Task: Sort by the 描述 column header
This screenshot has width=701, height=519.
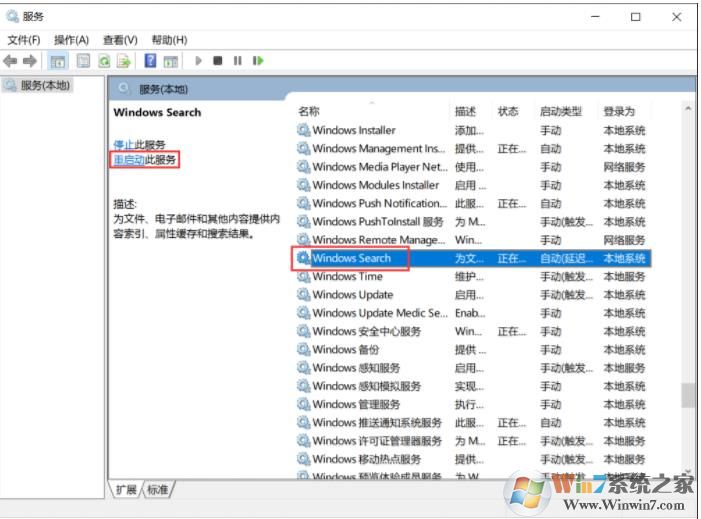Action: click(x=465, y=111)
